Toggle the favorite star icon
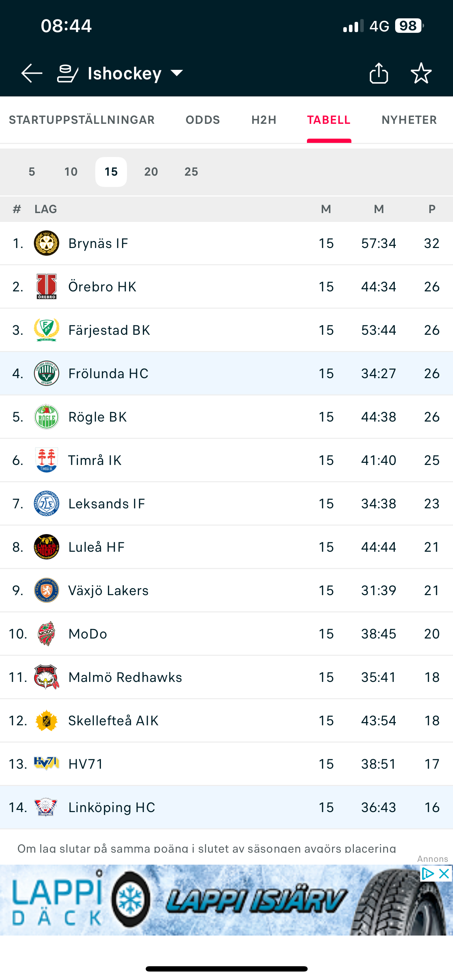The image size is (453, 980). pyautogui.click(x=421, y=73)
